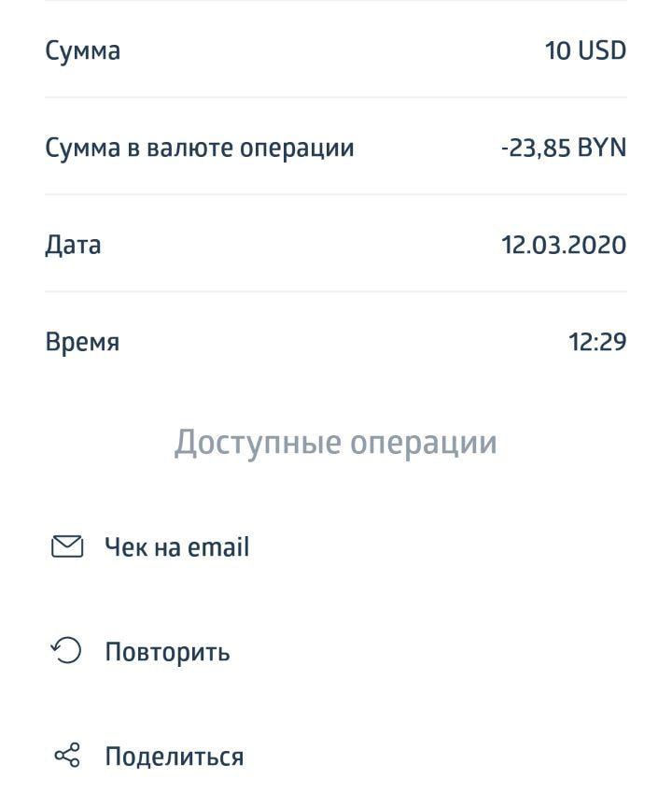672x807 pixels.
Task: Select the '10 USD' amount value
Action: 585,50
